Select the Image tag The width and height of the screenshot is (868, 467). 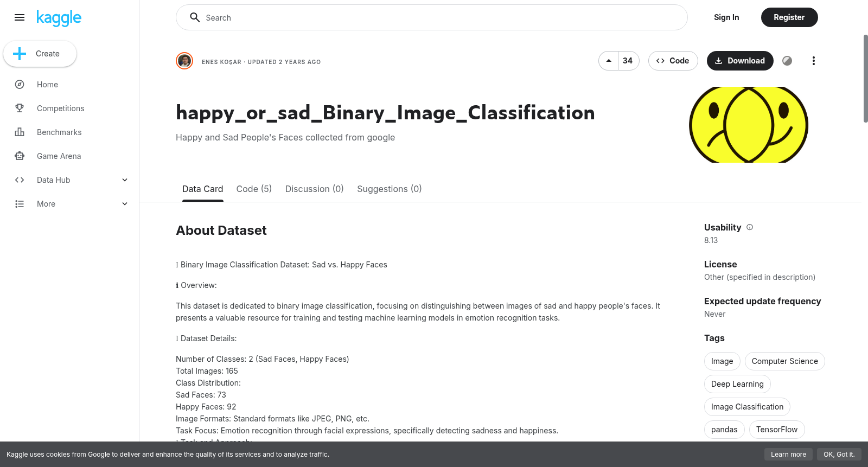(722, 361)
